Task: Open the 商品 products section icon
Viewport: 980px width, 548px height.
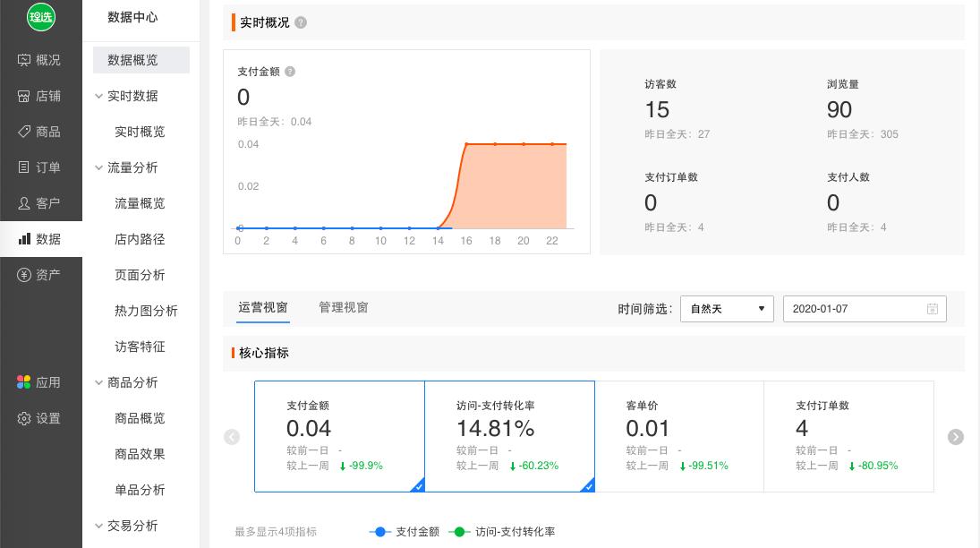Action: pyautogui.click(x=41, y=132)
